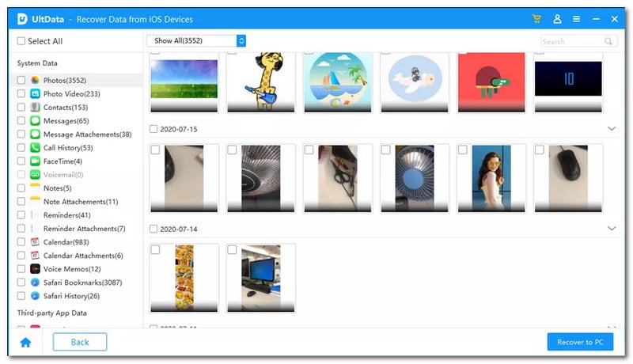Screen dimensions: 633x364
Task: Open Safari History(26) category
Action: pyautogui.click(x=71, y=296)
